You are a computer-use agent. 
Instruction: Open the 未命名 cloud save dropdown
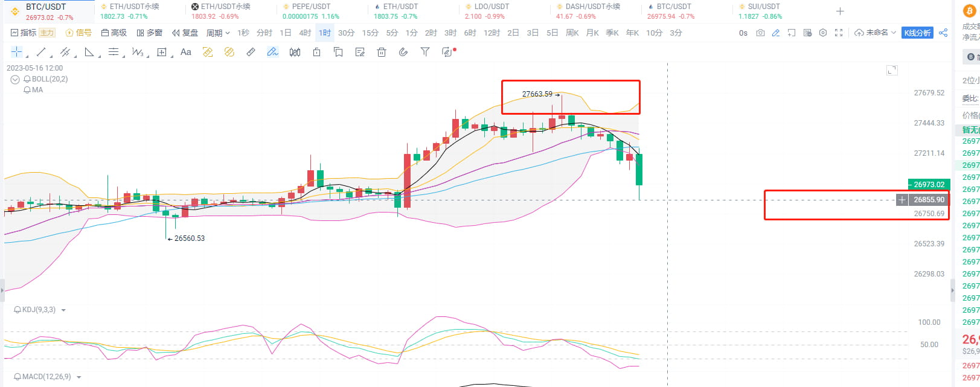click(876, 33)
